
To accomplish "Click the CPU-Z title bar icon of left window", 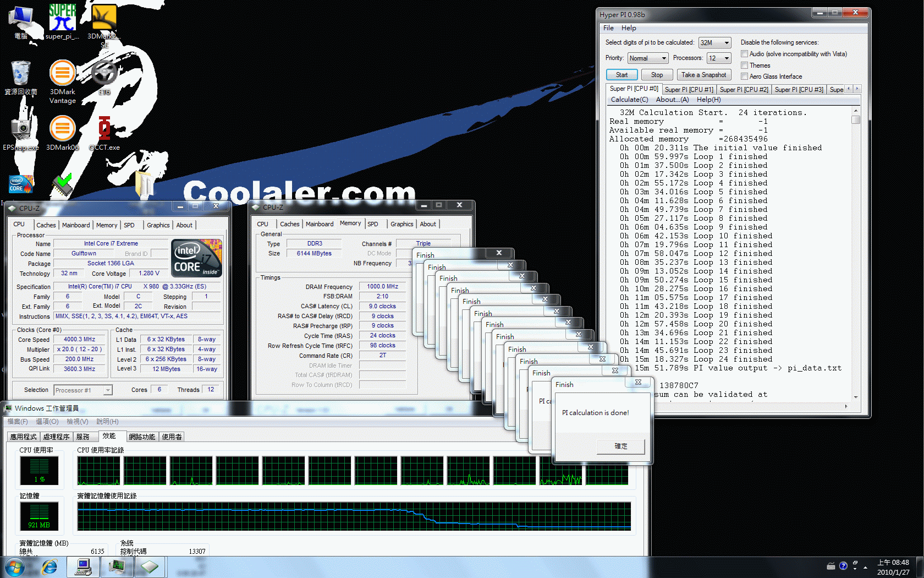I will pyautogui.click(x=12, y=208).
